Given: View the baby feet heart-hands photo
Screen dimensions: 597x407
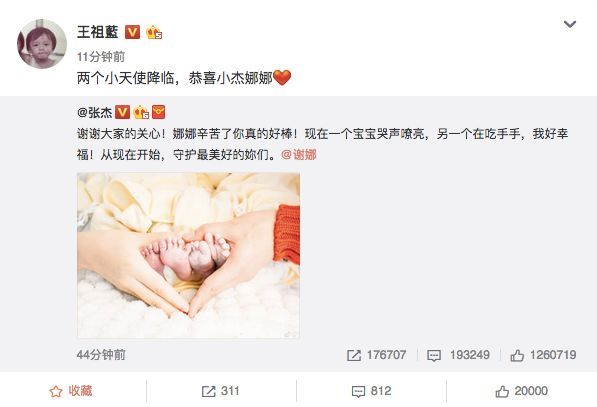Looking at the screenshot, I should (x=188, y=255).
